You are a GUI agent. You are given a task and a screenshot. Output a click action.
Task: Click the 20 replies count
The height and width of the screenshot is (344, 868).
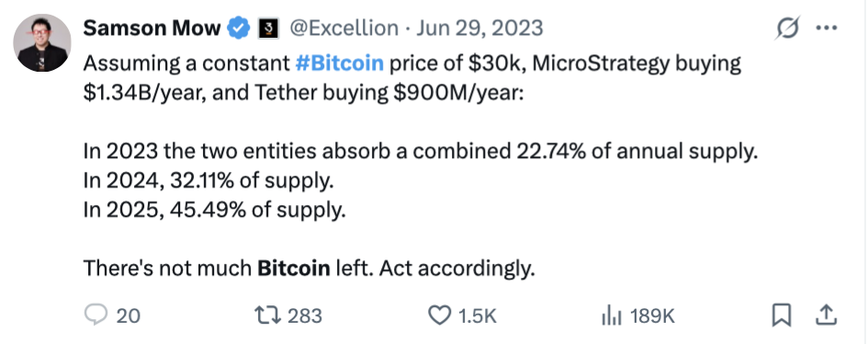[129, 316]
